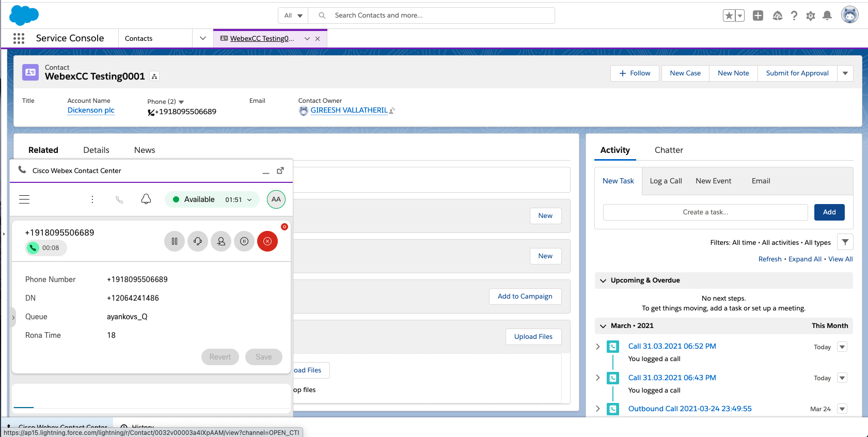Viewport: 868px width, 437px height.
Task: Select the Email activity tab
Action: 761,181
